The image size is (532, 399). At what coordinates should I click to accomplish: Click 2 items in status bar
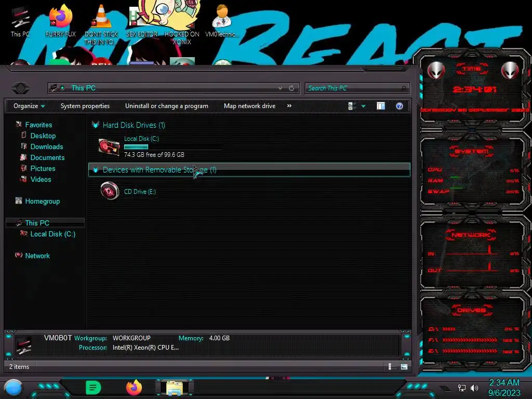(x=19, y=367)
